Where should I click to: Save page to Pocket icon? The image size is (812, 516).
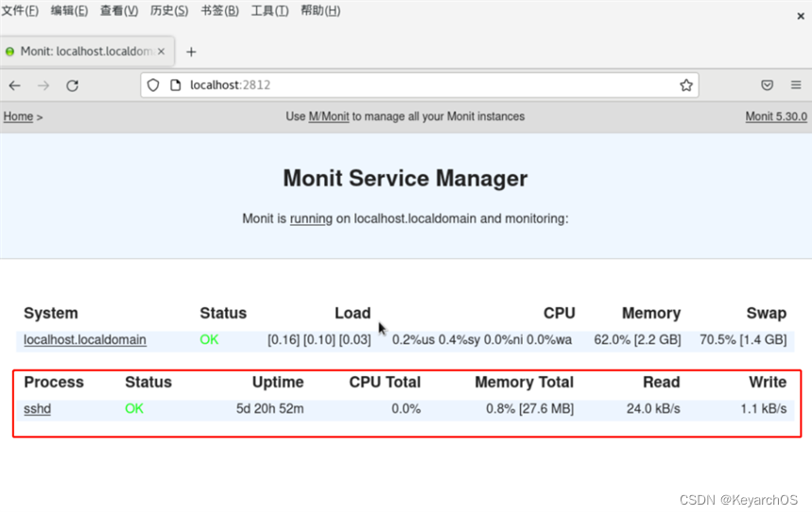click(767, 85)
